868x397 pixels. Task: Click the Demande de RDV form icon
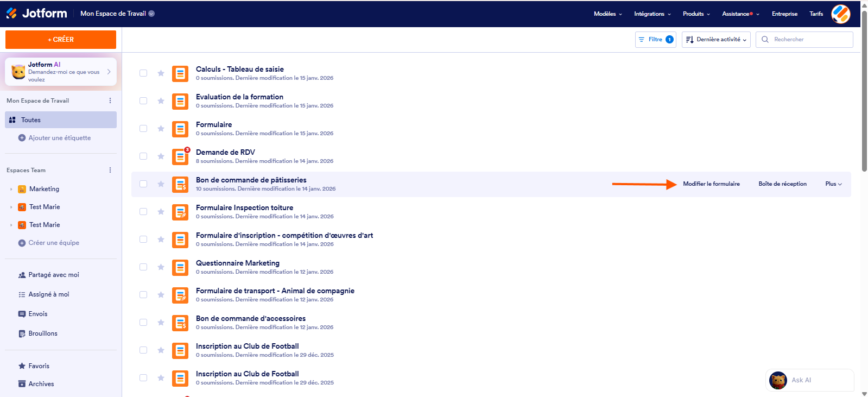180,156
